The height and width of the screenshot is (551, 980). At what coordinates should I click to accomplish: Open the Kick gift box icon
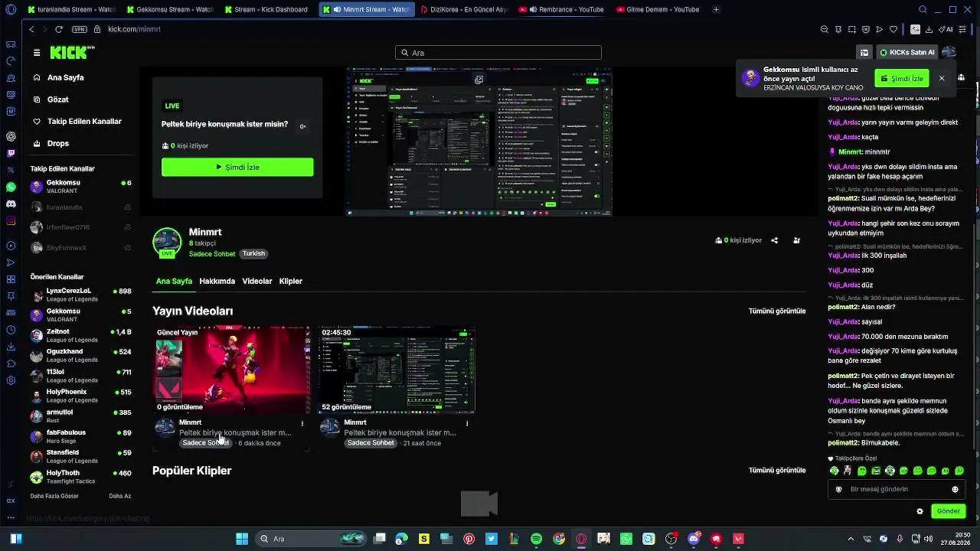(864, 53)
